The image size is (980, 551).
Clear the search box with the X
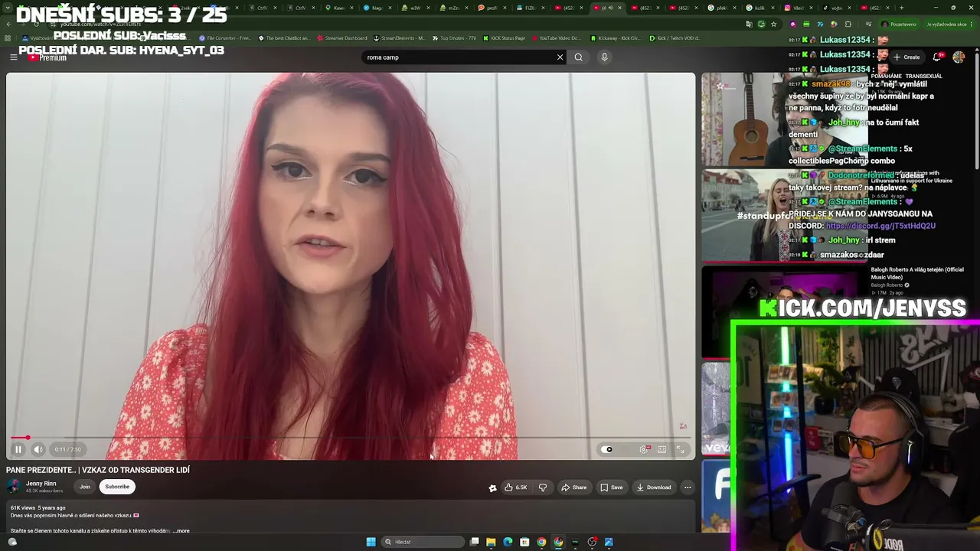(x=560, y=57)
